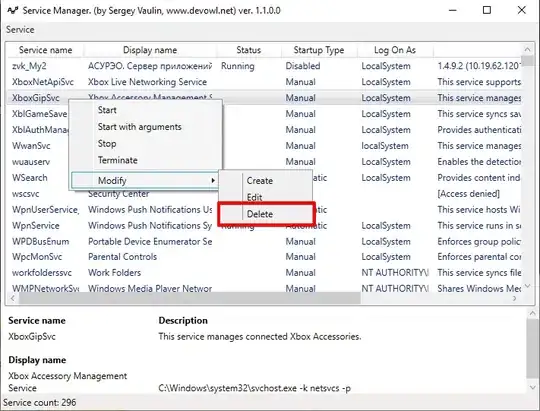Choose Edit in the Modify submenu

pyautogui.click(x=255, y=197)
